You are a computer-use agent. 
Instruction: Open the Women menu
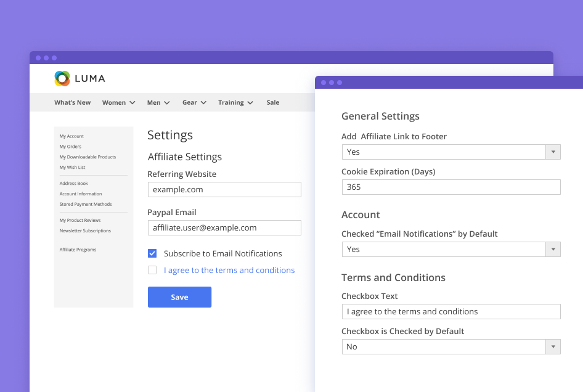coord(118,103)
